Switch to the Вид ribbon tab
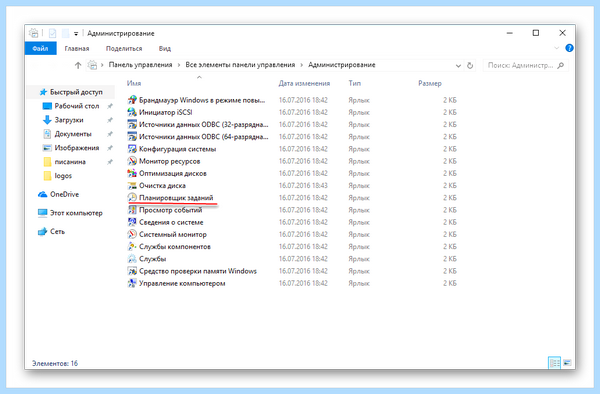 pos(165,49)
